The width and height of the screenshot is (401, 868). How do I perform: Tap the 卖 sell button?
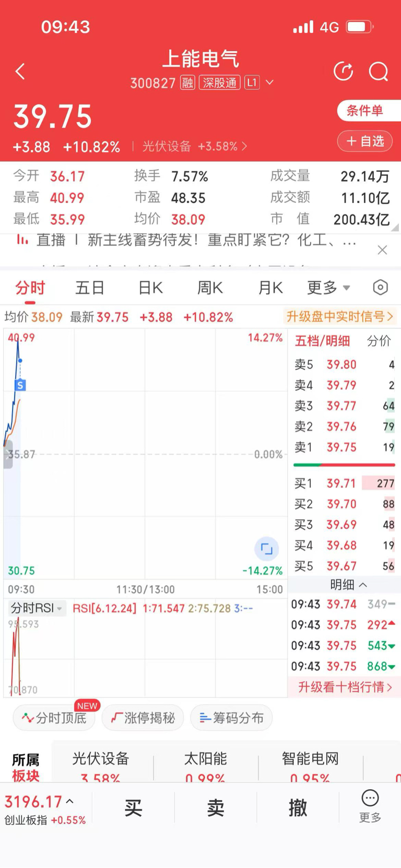215,808
